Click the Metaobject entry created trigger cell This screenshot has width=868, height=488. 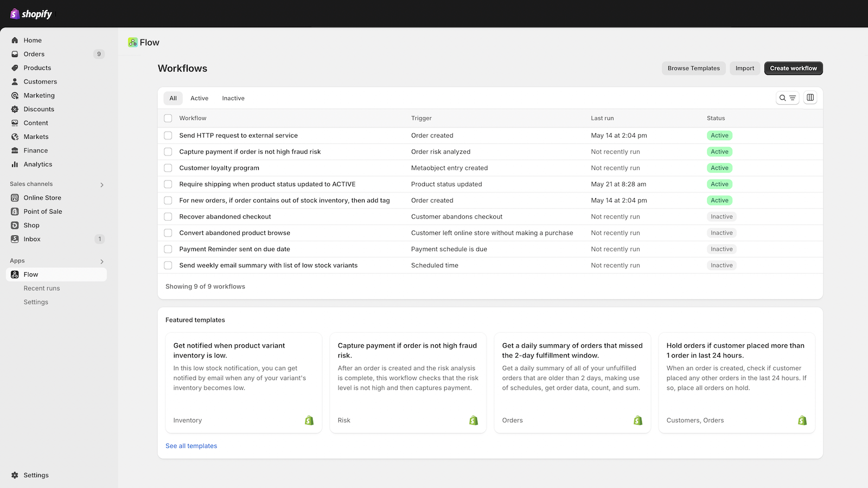click(x=449, y=168)
